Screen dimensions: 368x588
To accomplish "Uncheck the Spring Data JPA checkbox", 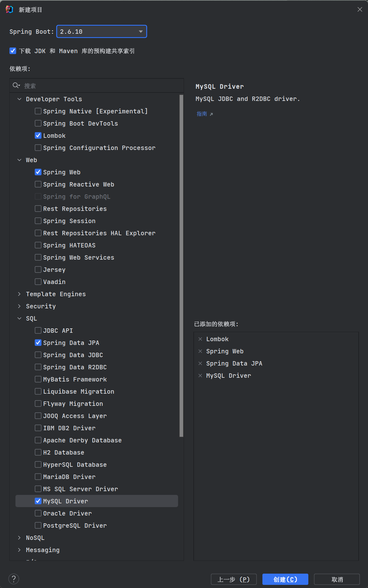I will pos(38,342).
